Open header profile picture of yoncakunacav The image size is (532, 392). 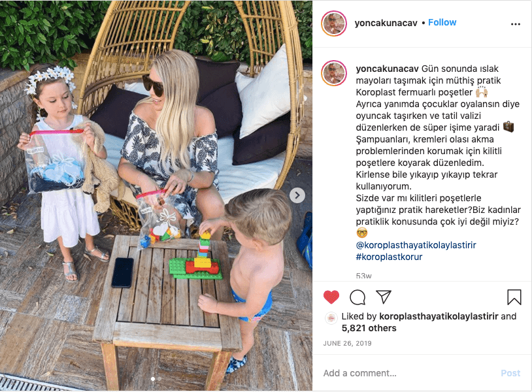tap(334, 24)
